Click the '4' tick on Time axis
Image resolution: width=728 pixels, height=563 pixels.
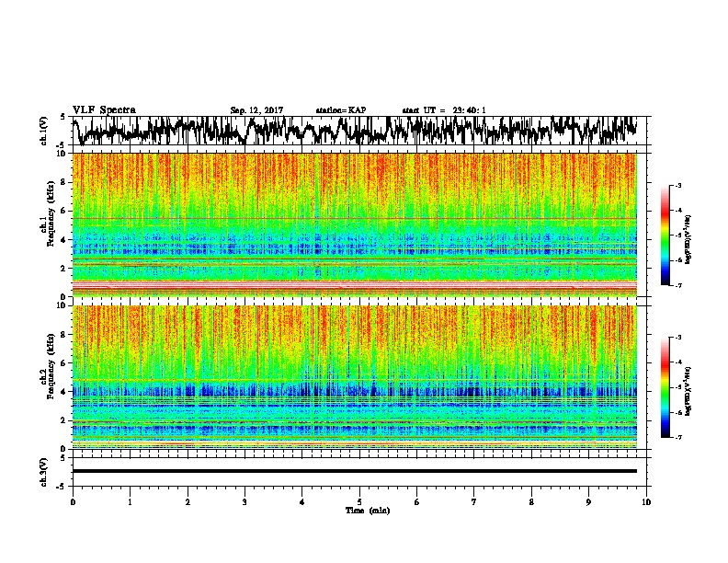point(302,502)
